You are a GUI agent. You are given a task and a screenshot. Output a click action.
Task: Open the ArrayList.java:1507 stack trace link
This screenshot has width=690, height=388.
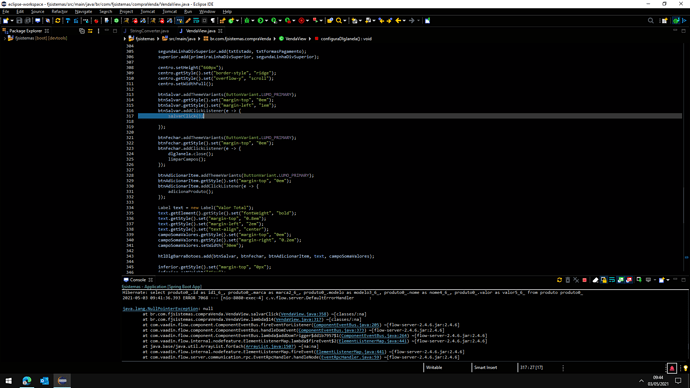[x=269, y=346]
